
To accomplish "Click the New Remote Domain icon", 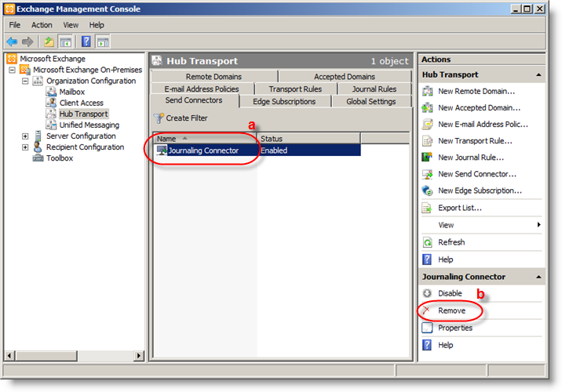I will 427,91.
